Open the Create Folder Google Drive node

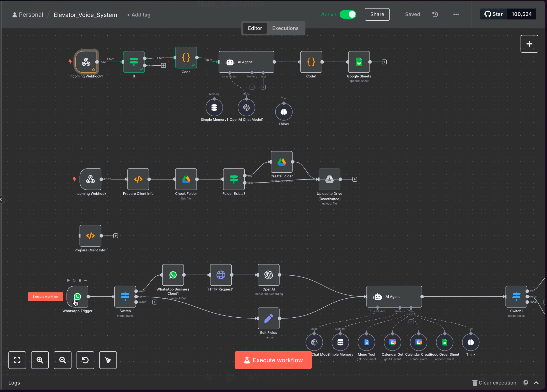click(x=281, y=162)
